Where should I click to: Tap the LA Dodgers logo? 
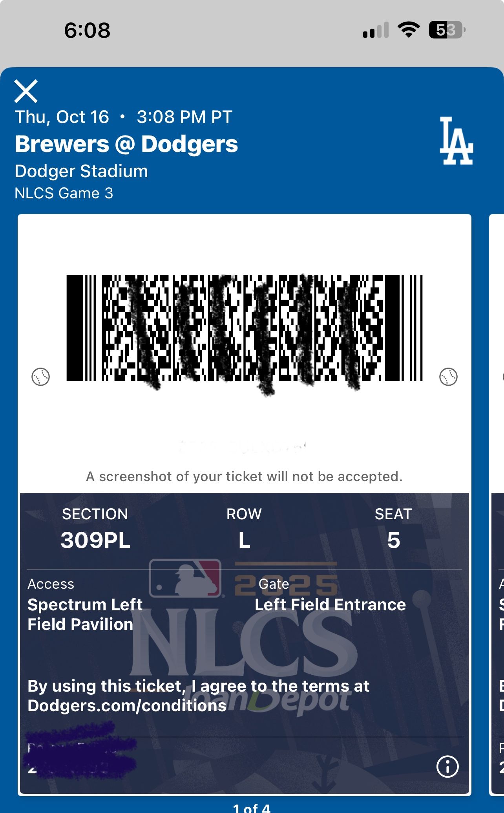[456, 141]
